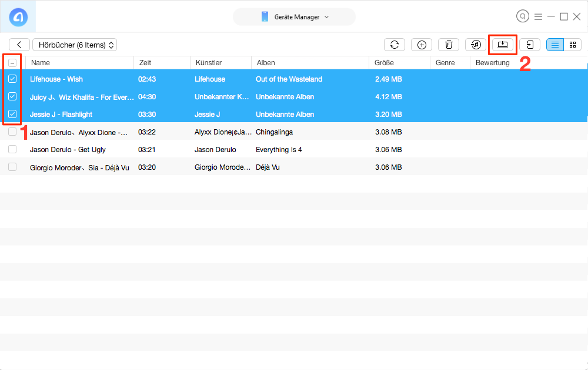The image size is (588, 370).
Task: Select the 'Jason Derulo - Get Ugly' track
Action: 68,149
